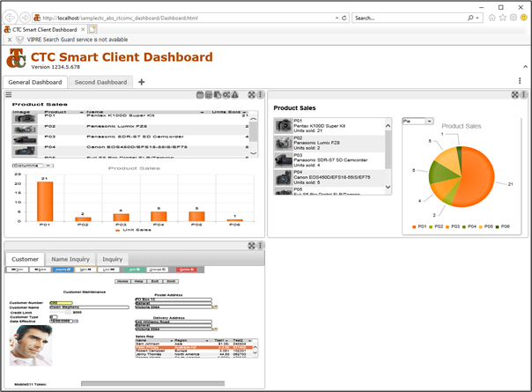Click the browser back arrow
532x392 pixels.
click(x=11, y=18)
